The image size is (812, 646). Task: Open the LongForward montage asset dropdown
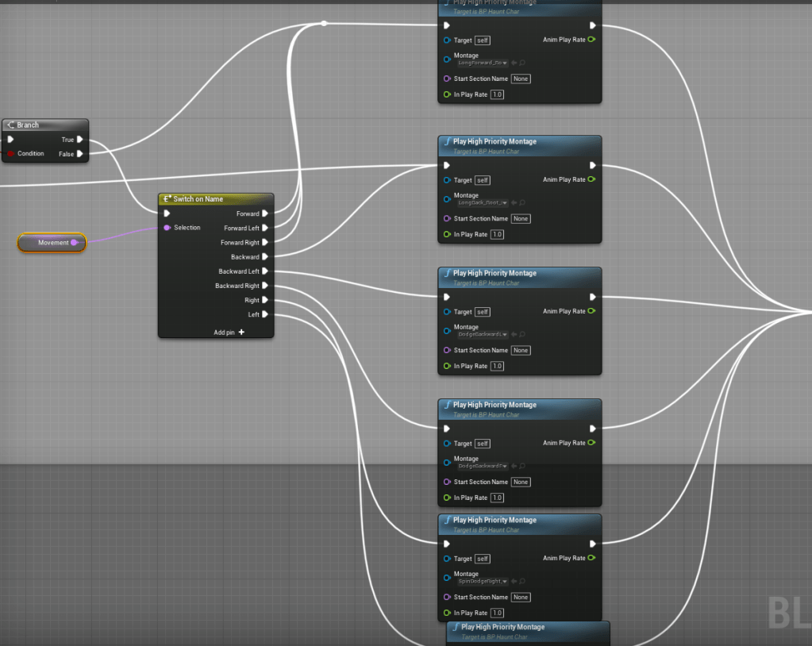pos(483,63)
